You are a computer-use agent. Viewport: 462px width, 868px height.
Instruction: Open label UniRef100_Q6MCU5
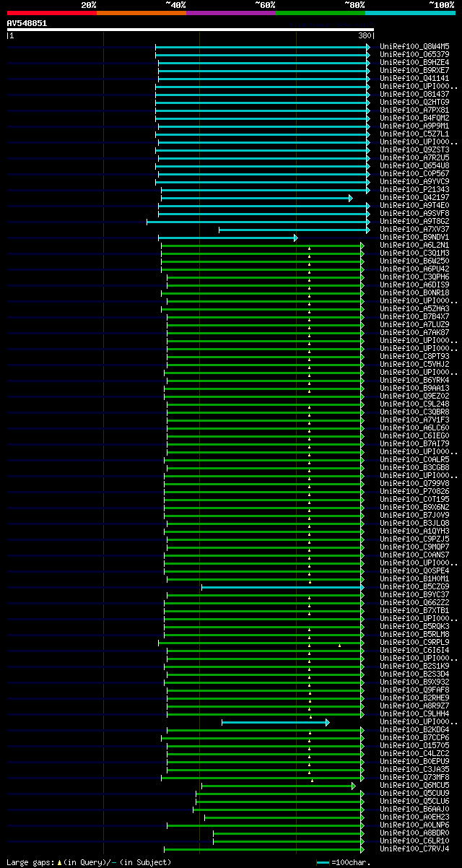pyautogui.click(x=415, y=785)
